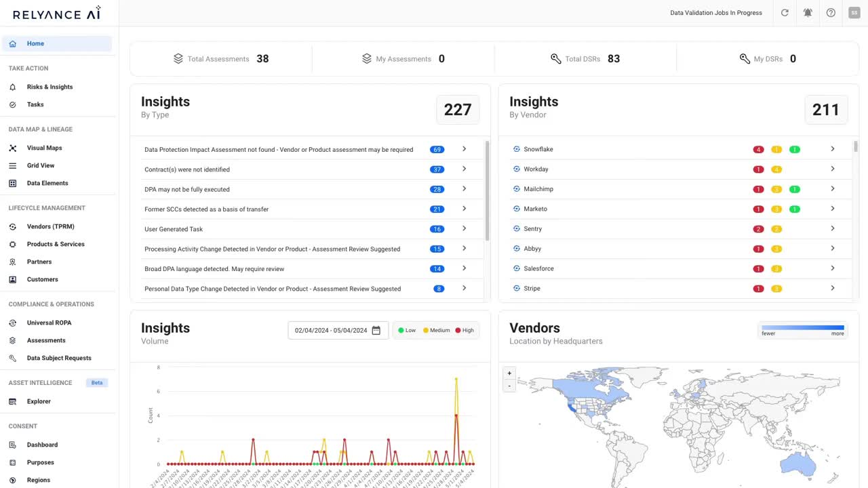Viewport: 868px width, 488px height.
Task: Click the refresh icon in top bar
Action: (x=785, y=13)
